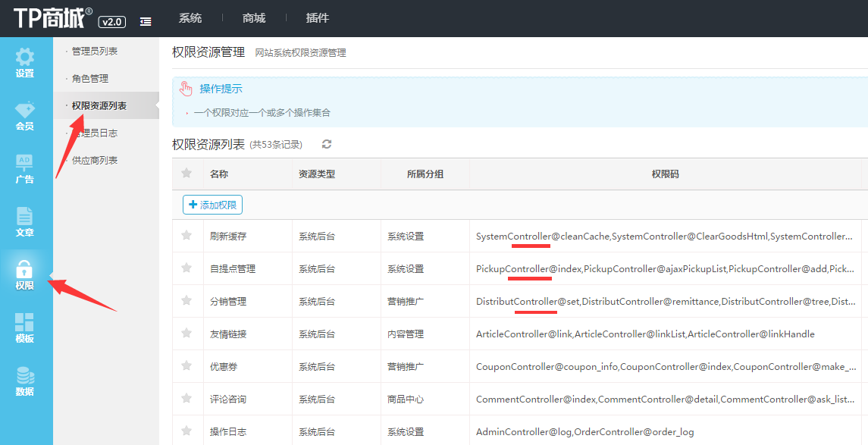
Task: Switch to the 插件 top menu
Action: pos(318,18)
